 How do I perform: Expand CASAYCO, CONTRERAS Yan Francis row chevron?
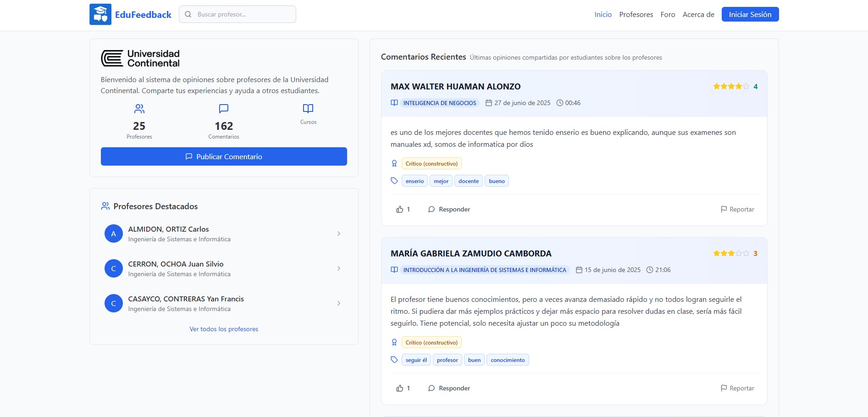coord(339,303)
